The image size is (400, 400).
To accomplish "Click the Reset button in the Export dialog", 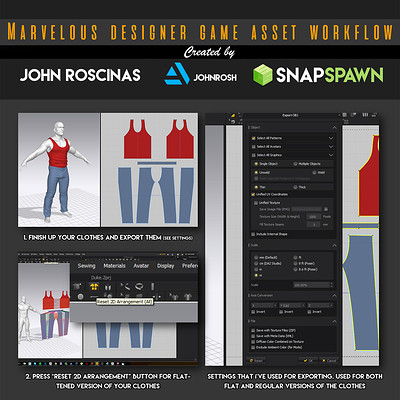I will [256, 361].
